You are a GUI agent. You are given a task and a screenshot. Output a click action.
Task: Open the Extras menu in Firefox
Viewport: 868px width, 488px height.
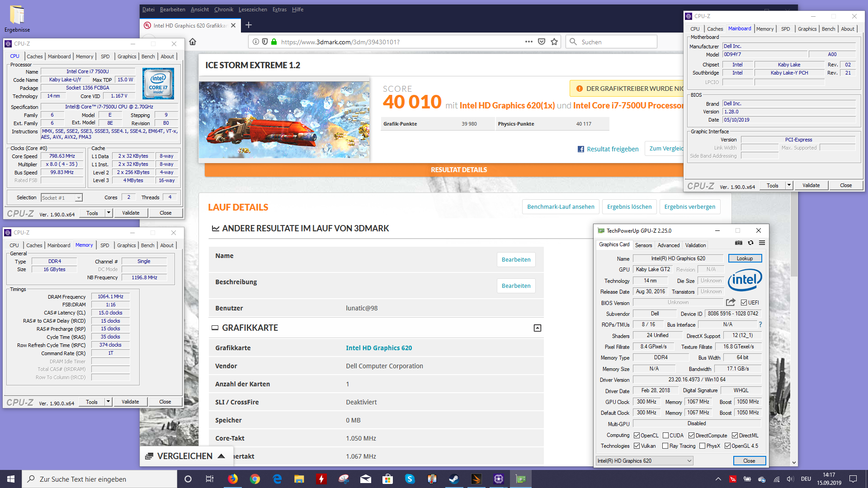click(x=279, y=9)
